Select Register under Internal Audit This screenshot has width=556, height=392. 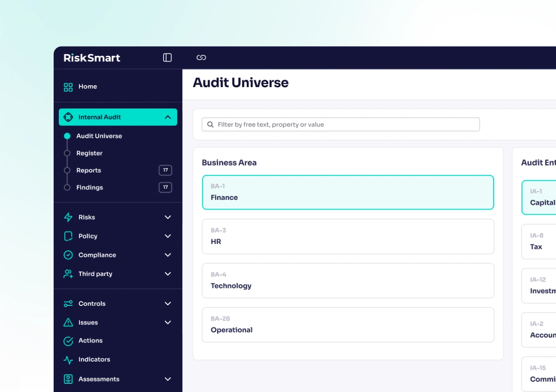click(x=89, y=153)
